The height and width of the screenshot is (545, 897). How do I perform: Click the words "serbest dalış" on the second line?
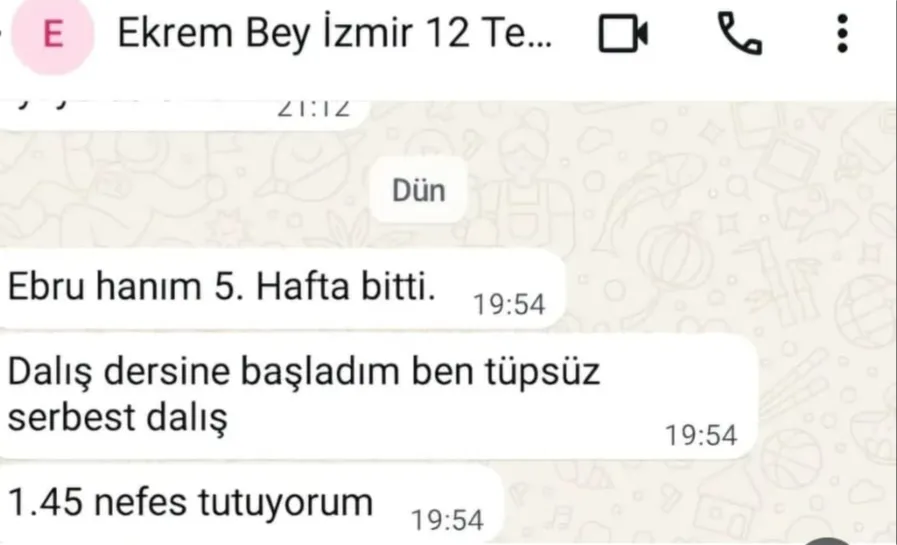pos(117,418)
